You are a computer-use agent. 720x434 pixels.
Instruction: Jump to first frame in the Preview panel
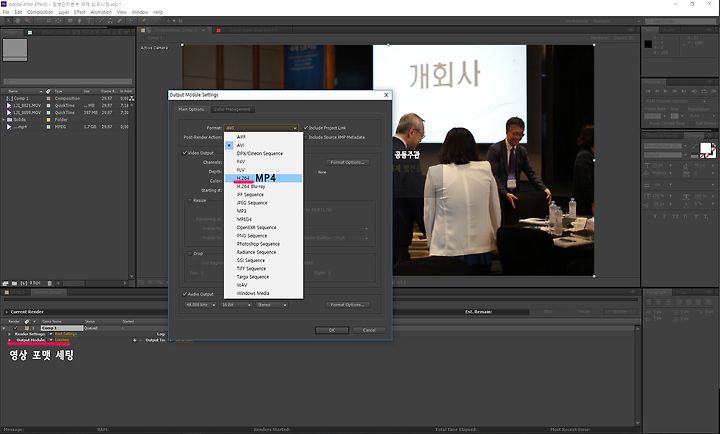click(649, 91)
